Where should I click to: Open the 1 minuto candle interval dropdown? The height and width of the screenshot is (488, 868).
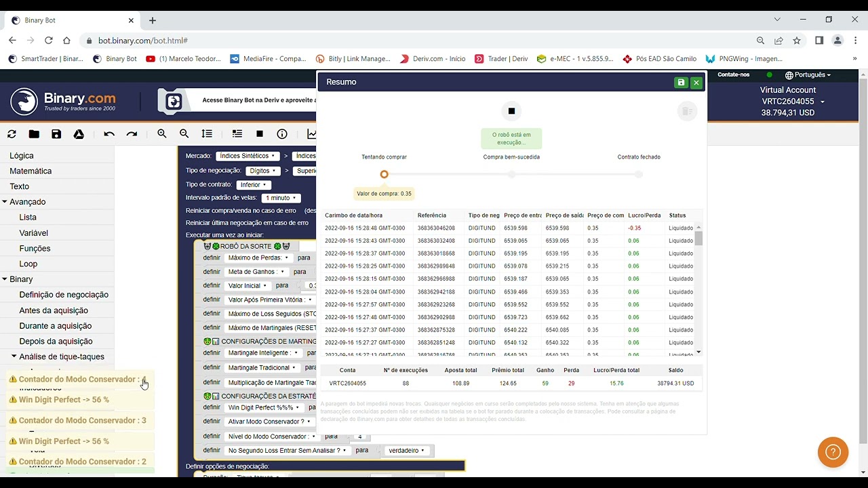pos(280,198)
